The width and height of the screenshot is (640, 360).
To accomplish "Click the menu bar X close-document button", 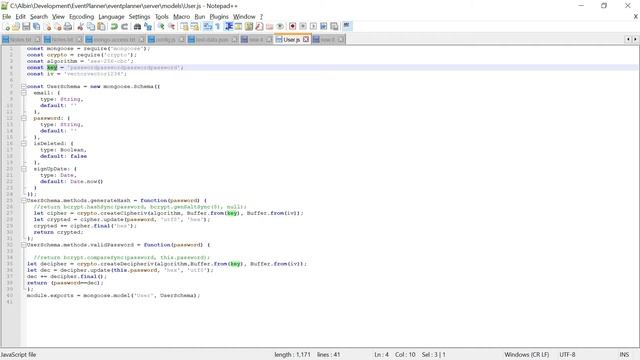I will [x=636, y=17].
